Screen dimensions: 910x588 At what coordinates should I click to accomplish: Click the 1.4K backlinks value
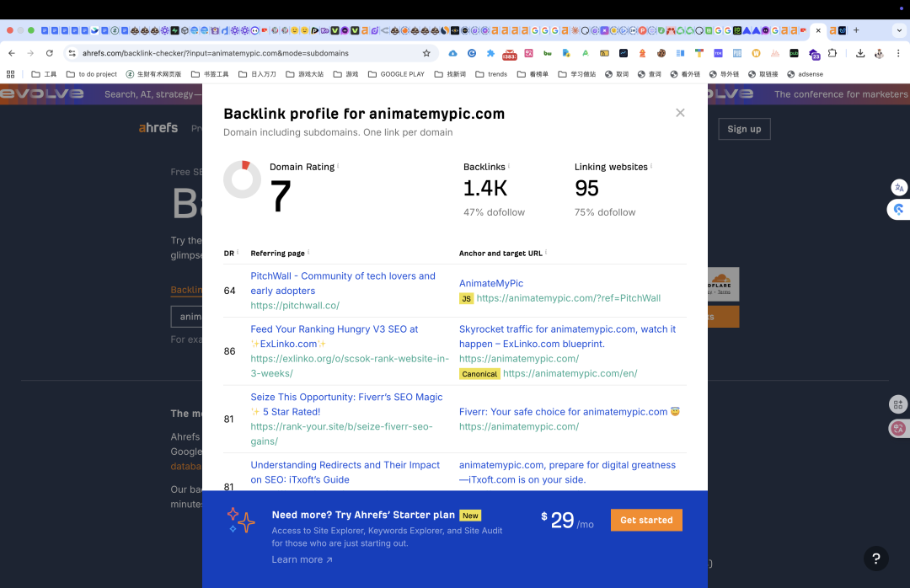point(485,188)
